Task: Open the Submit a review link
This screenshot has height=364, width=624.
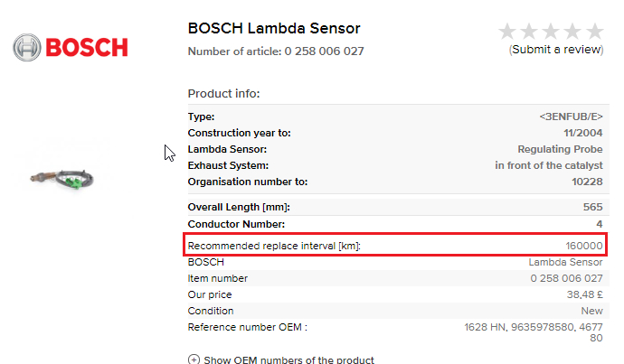Action: pos(556,50)
